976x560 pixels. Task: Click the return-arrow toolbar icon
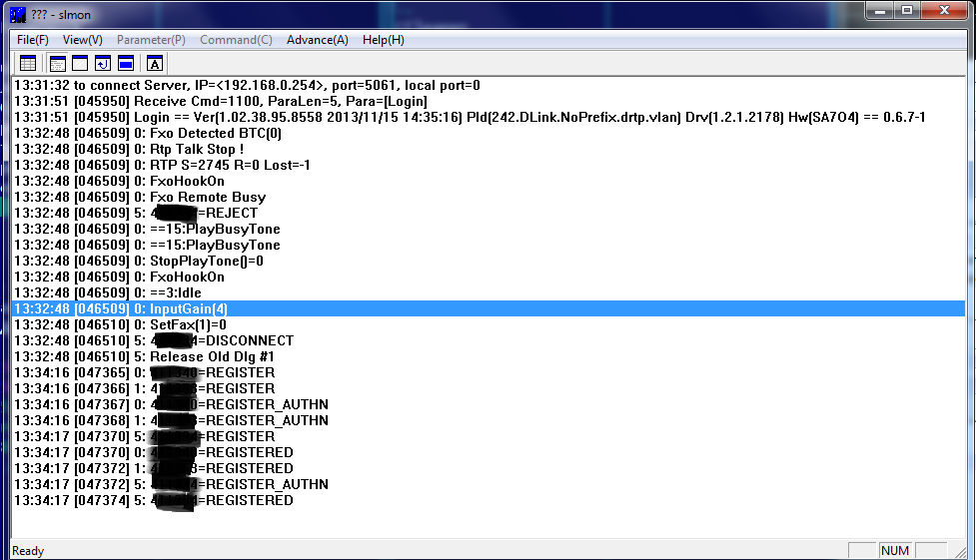point(103,63)
